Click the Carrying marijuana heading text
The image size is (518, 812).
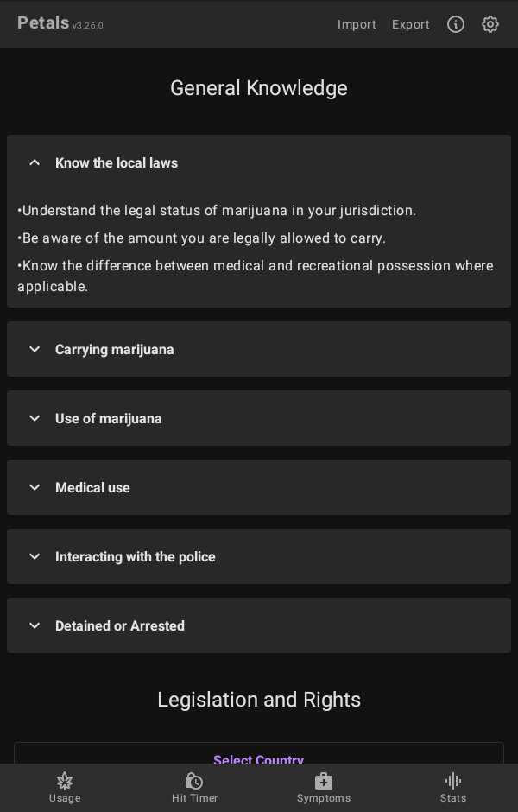pyautogui.click(x=115, y=349)
